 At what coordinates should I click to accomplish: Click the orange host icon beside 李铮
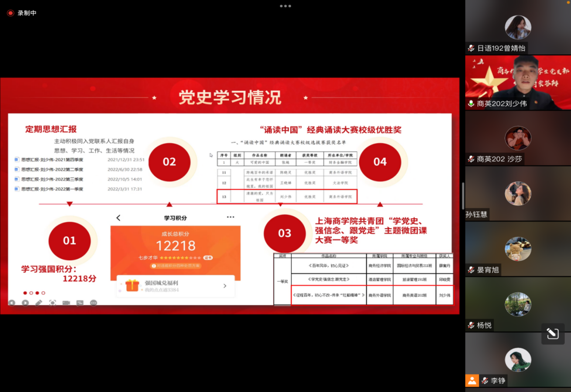tap(472, 380)
